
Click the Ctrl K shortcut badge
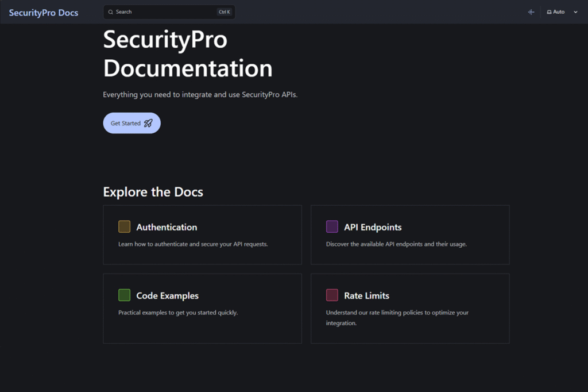point(225,11)
